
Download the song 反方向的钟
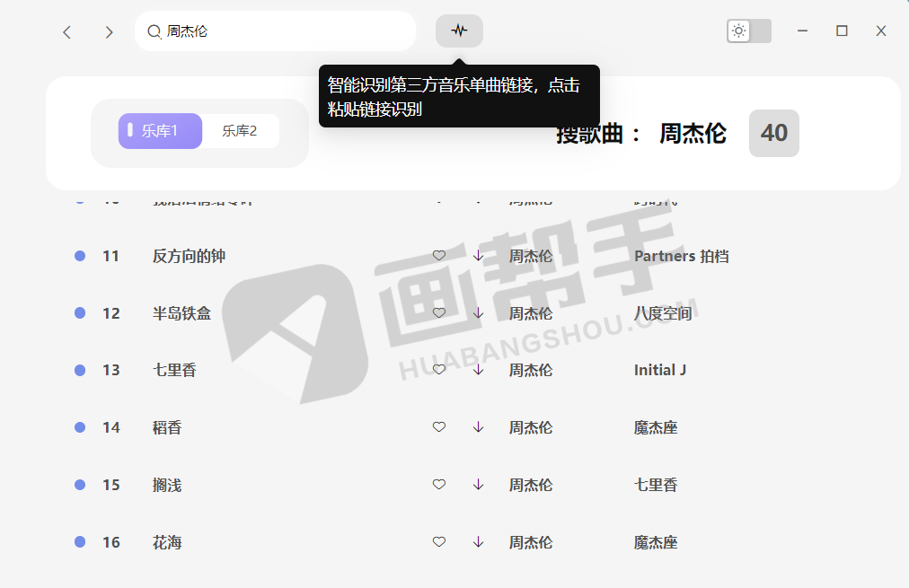[478, 256]
